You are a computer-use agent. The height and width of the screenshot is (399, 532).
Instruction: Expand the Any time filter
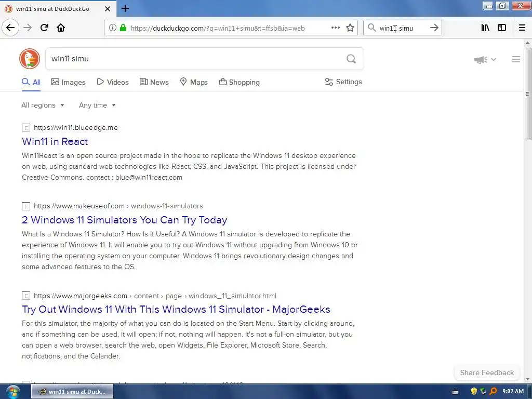tap(97, 105)
